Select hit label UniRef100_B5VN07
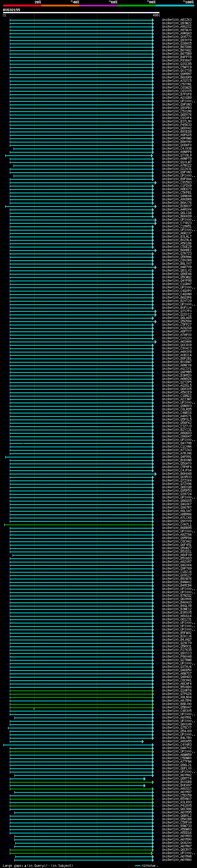Viewport: 197px width, 868px height. pyautogui.click(x=177, y=799)
